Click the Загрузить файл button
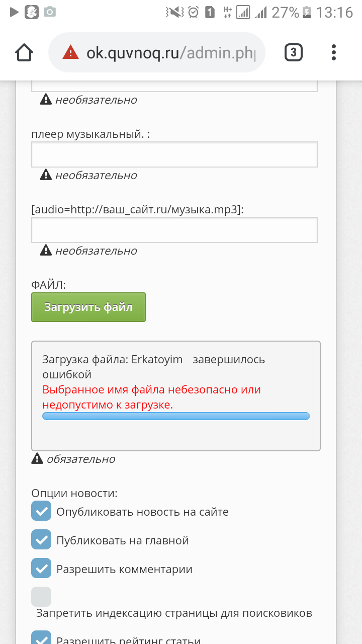The height and width of the screenshot is (644, 362). point(88,307)
